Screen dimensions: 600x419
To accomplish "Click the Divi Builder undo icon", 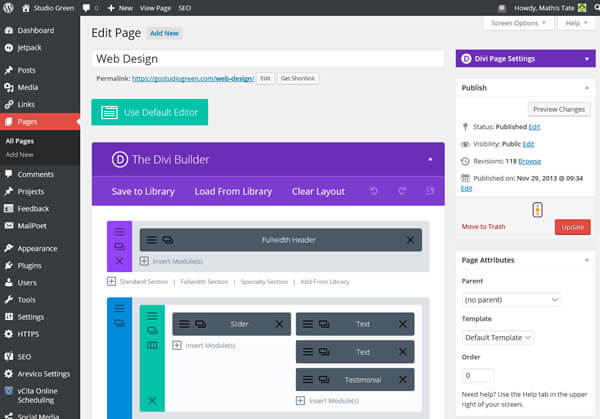I will (x=374, y=191).
